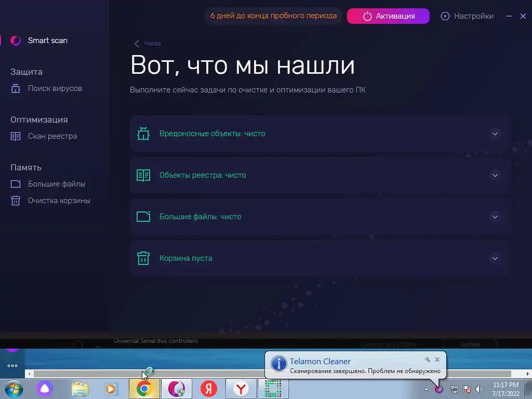Click the Alice assistant taskbar icon
The image size is (532, 399).
click(45, 389)
